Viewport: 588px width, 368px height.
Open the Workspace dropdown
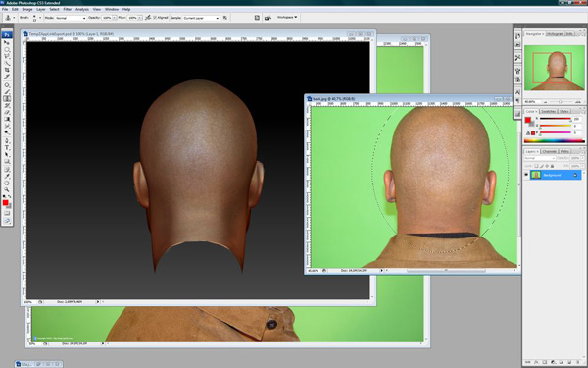tap(287, 18)
